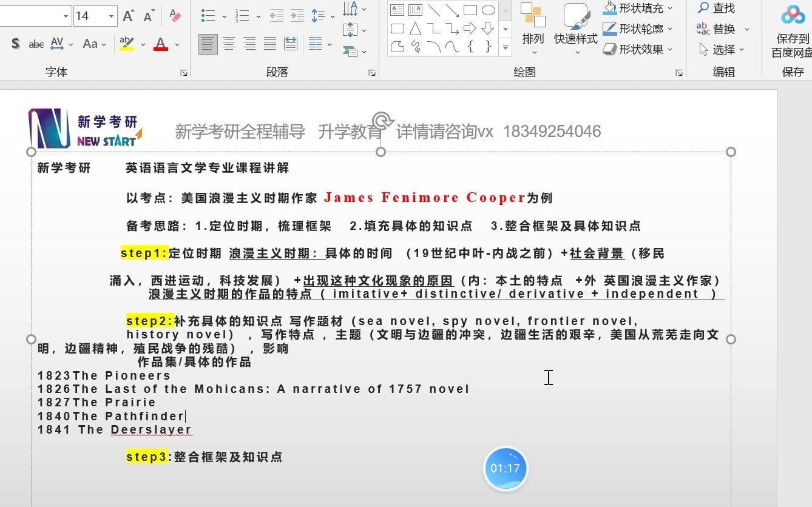Click 查找 find button
Screen dimensions: 812x507
pos(717,8)
